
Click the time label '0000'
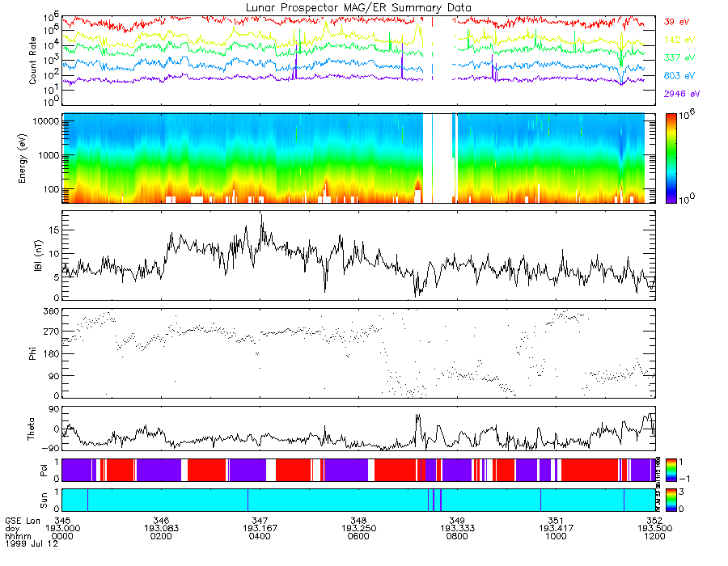[62, 536]
